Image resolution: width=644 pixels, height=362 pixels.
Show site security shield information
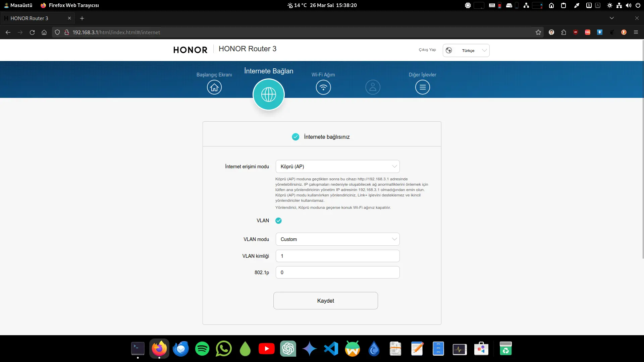(x=57, y=32)
